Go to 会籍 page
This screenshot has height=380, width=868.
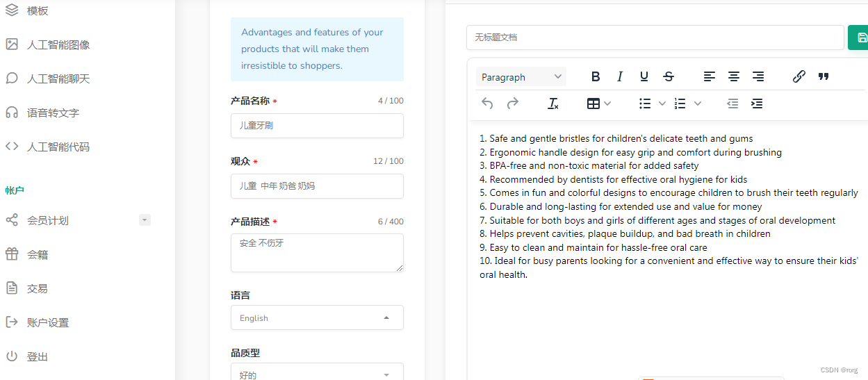click(38, 254)
